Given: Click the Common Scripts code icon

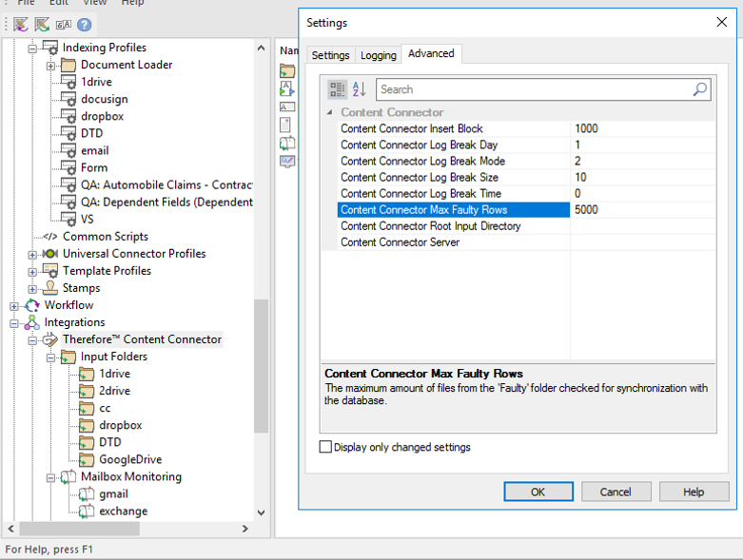Looking at the screenshot, I should click(50, 237).
